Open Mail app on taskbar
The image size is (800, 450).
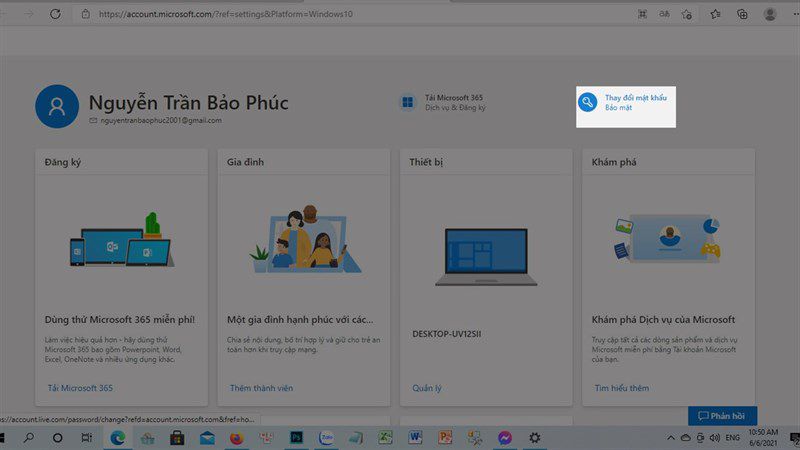click(207, 438)
